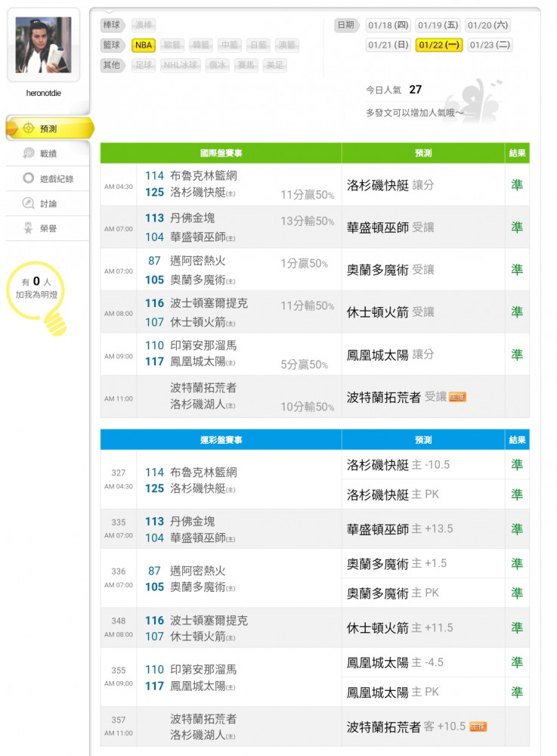Screen dimensions: 557x756
Task: Click 布魯克林籃網 in 國際盤 table
Action: point(203,176)
